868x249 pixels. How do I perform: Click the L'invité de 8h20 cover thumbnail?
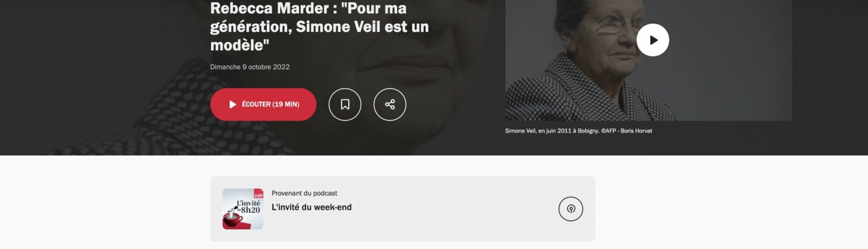coord(243,209)
